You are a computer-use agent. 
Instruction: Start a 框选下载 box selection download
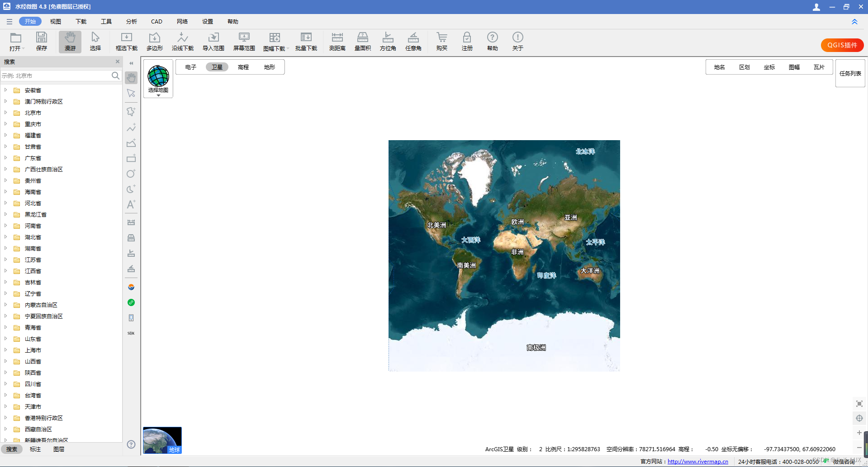(x=127, y=42)
